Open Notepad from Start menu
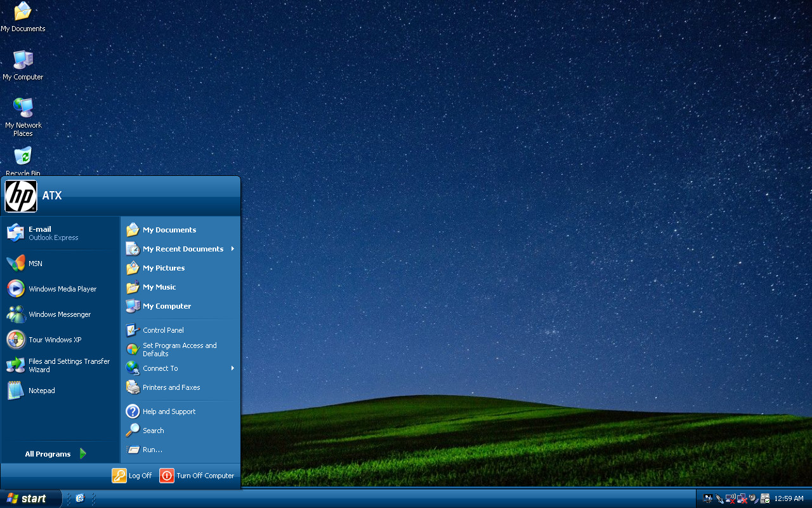This screenshot has height=508, width=812. click(x=60, y=391)
